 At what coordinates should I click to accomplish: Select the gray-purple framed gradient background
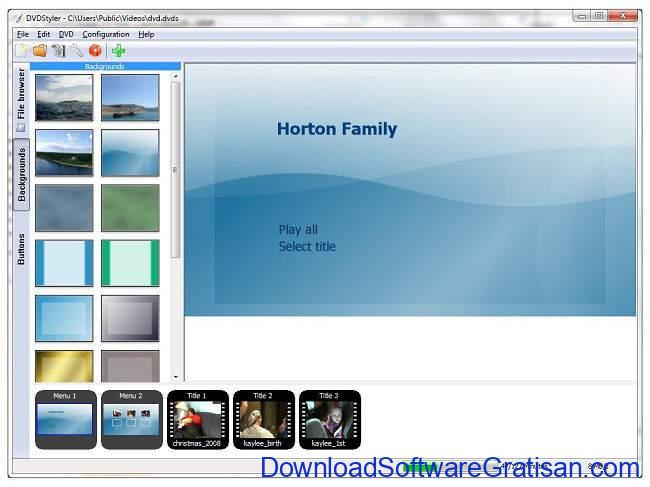(130, 318)
